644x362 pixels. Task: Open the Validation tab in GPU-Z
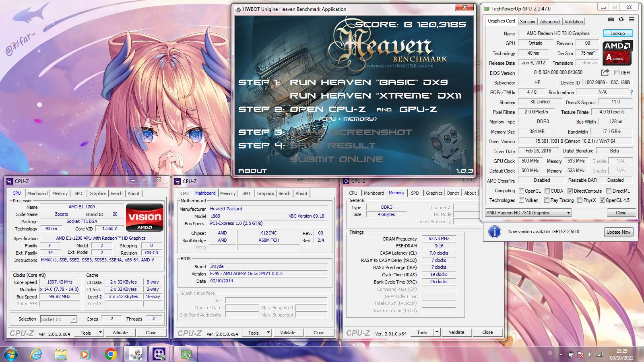pos(574,22)
